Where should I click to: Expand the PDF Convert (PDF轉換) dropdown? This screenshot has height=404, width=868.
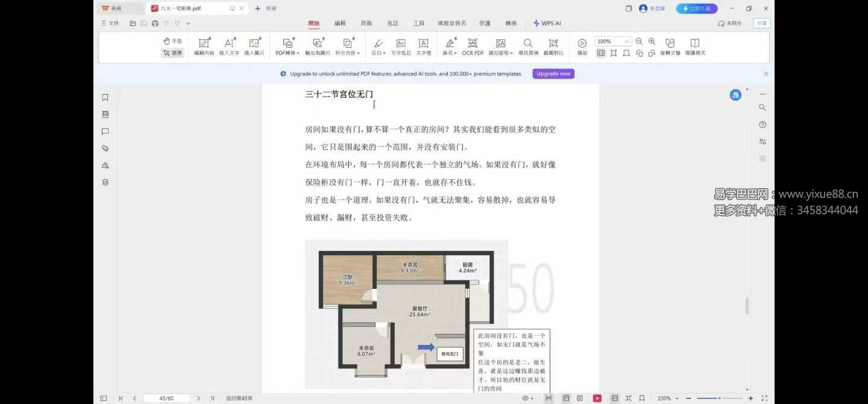click(x=288, y=46)
